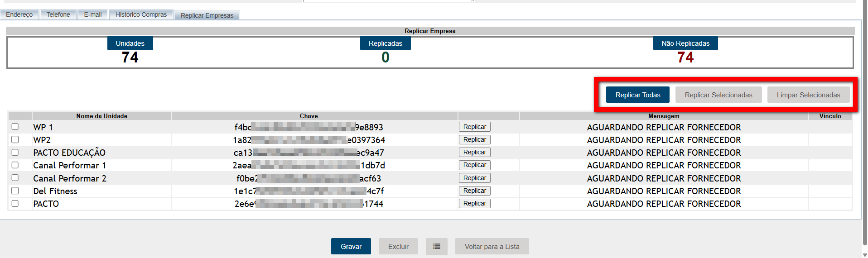This screenshot has height=258, width=868.
Task: Click Replicar Selecionadas button
Action: pyautogui.click(x=718, y=95)
